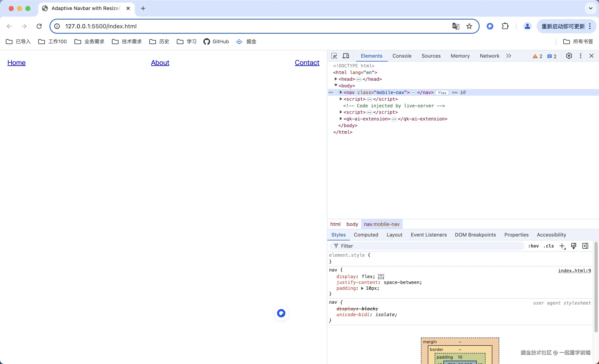
Task: Switch to the Console tab
Action: pos(402,56)
